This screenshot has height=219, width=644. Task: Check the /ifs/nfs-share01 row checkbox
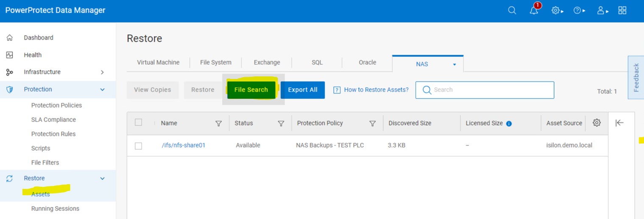(138, 146)
